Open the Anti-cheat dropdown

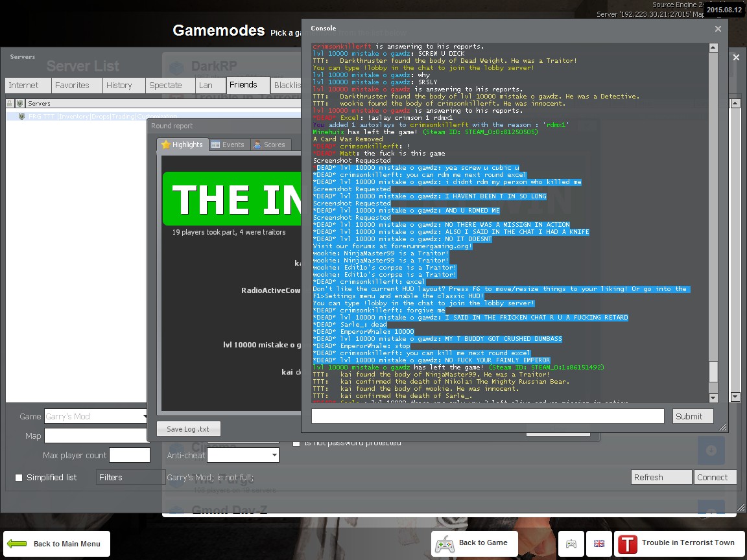(243, 455)
